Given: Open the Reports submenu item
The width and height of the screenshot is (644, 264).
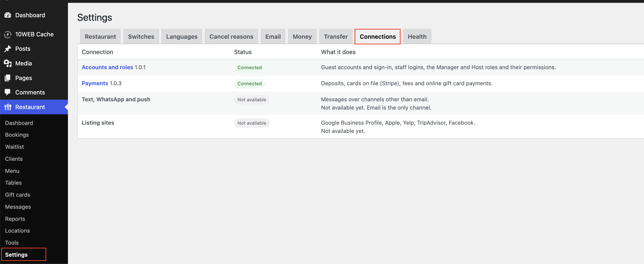Looking at the screenshot, I should [15, 219].
